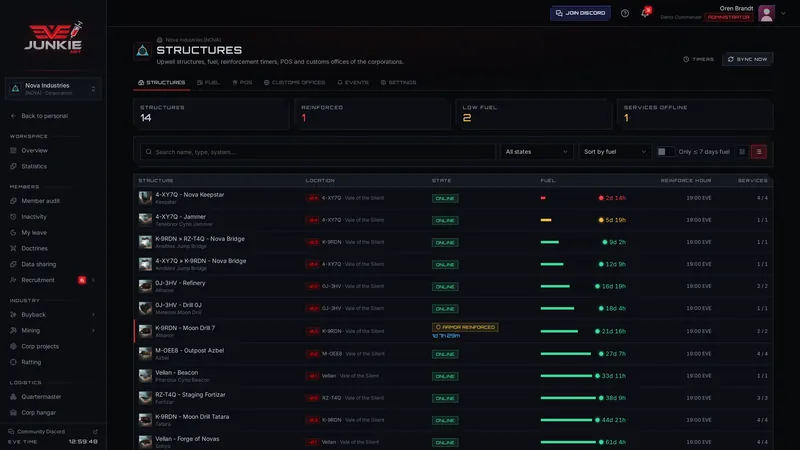Open the 4-XY7Q - Nova Keepstar row

pyautogui.click(x=454, y=198)
